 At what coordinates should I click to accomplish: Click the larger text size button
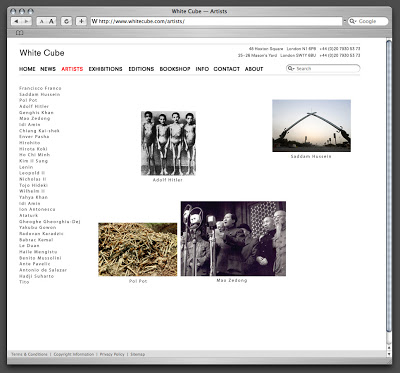(x=51, y=21)
